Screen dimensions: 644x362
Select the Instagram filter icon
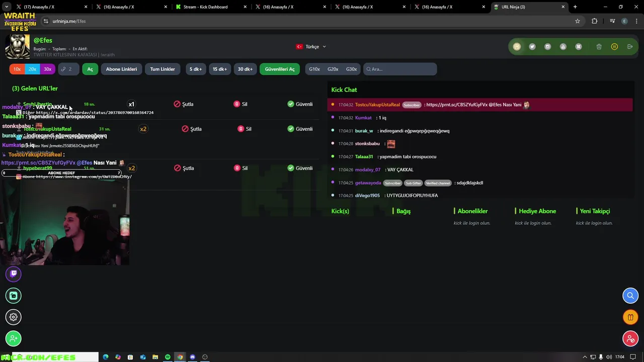click(x=548, y=47)
